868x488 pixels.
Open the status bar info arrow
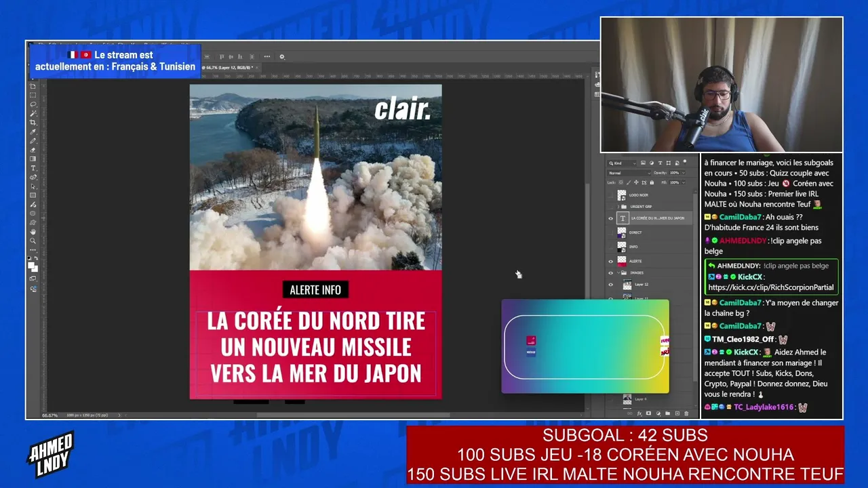119,415
